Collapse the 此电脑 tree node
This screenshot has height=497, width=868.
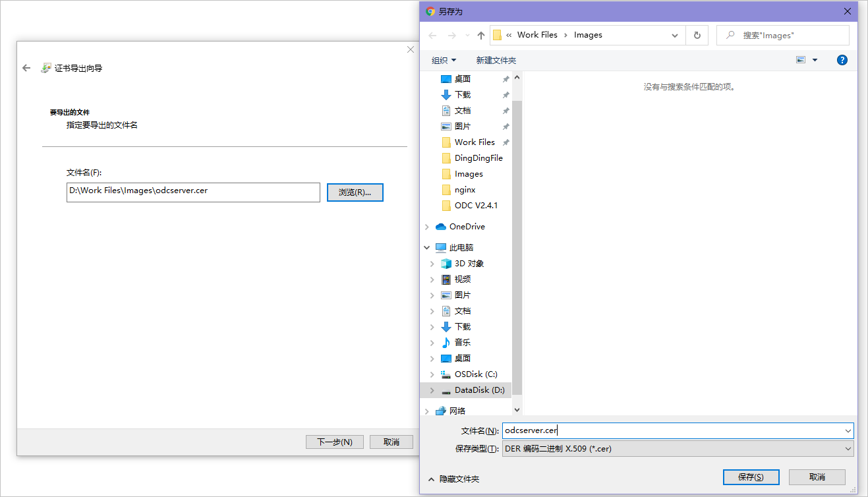[427, 248]
